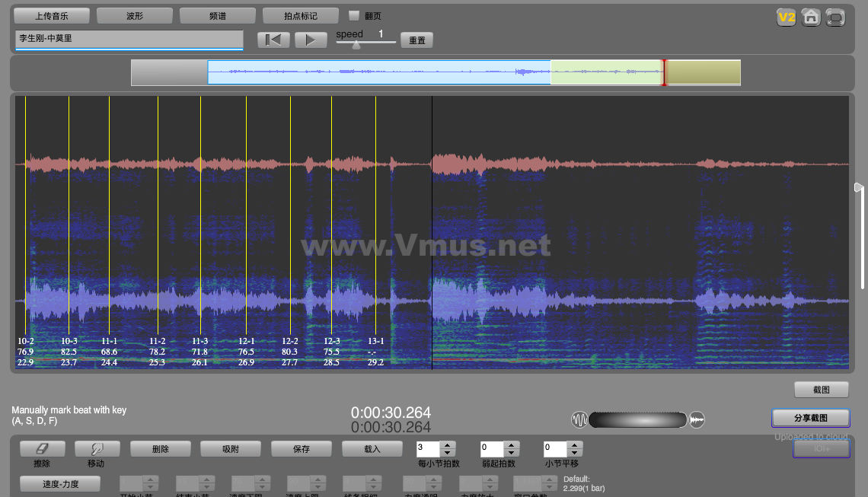Increase 每小节拍数 beats per bar
868x497 pixels.
[x=448, y=444]
